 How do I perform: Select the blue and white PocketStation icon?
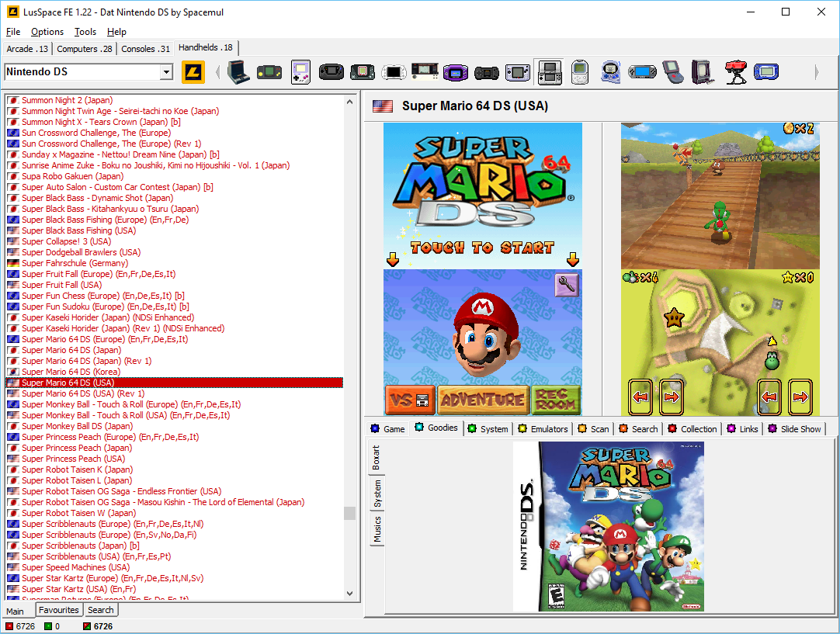click(x=611, y=71)
